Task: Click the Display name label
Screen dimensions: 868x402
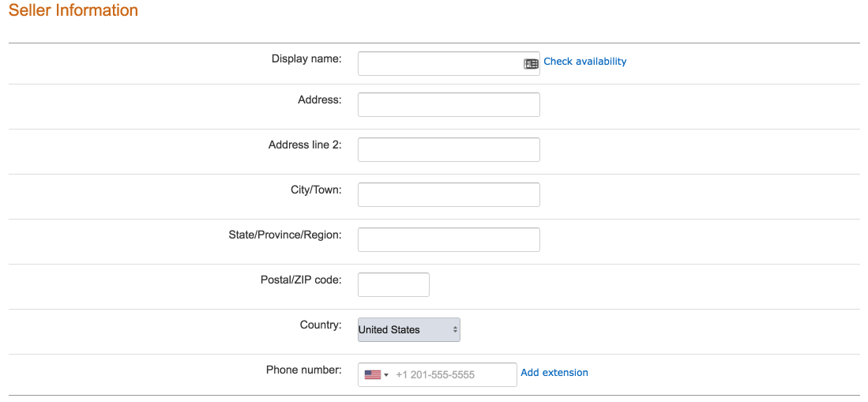Action: coord(306,58)
